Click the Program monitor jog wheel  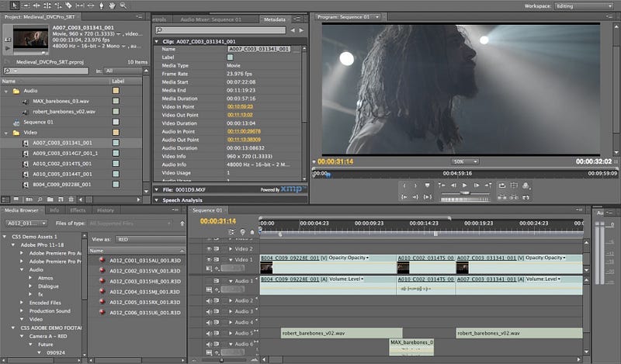(x=465, y=199)
